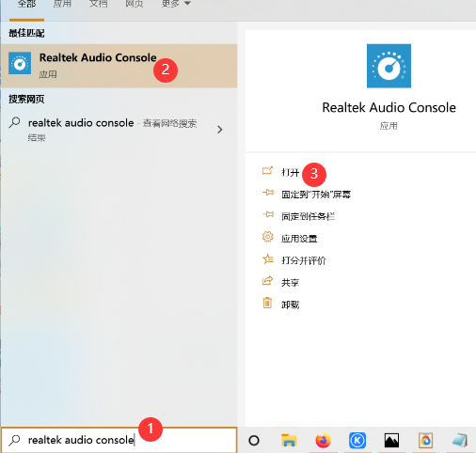Click the share icon beside 共享
Image resolution: width=476 pixels, height=453 pixels.
pyautogui.click(x=267, y=280)
